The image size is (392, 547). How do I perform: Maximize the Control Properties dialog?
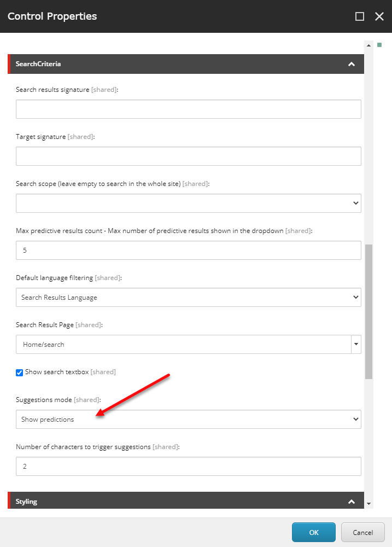click(360, 16)
